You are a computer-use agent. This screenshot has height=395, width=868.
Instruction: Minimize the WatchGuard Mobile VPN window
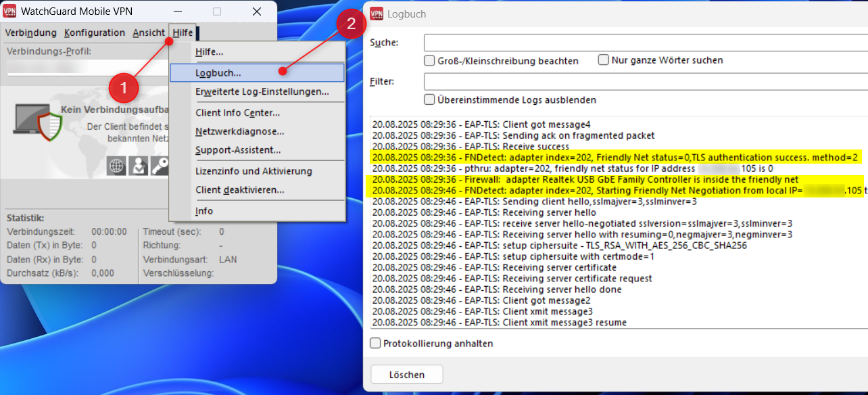coord(177,11)
